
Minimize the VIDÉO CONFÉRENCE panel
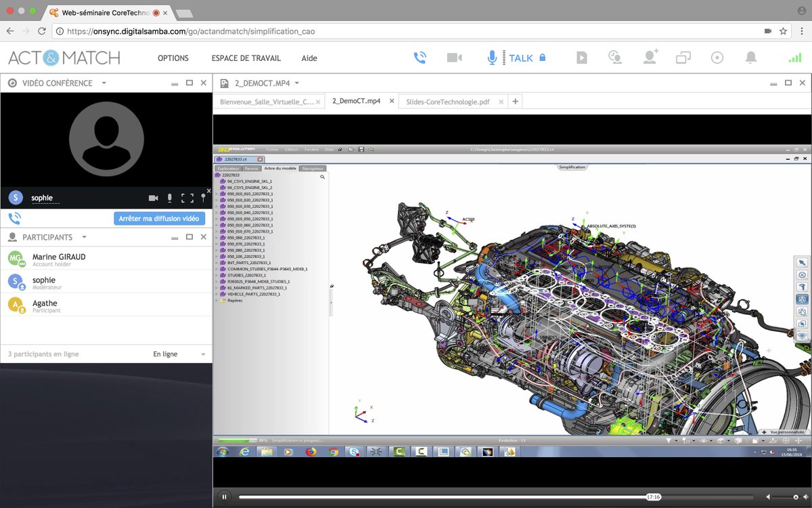[175, 83]
